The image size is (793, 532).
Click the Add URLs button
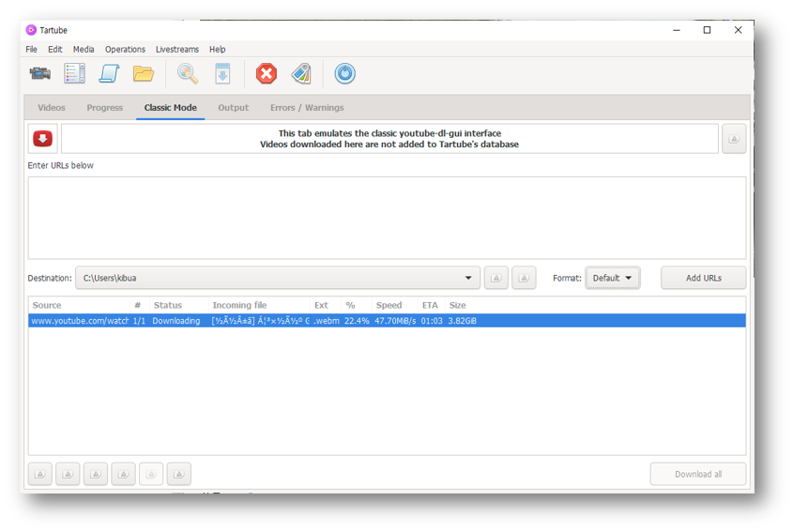tap(704, 278)
